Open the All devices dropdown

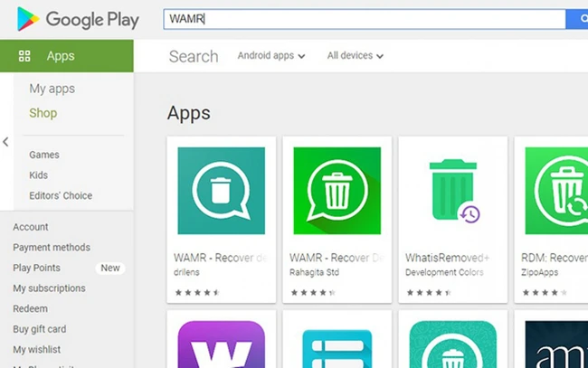coord(356,56)
